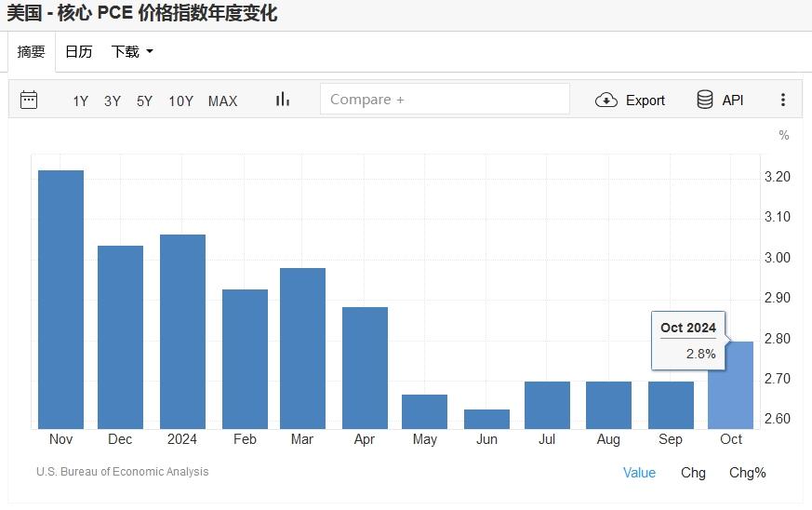The height and width of the screenshot is (510, 812).
Task: Switch chart to Chg% view
Action: click(747, 473)
